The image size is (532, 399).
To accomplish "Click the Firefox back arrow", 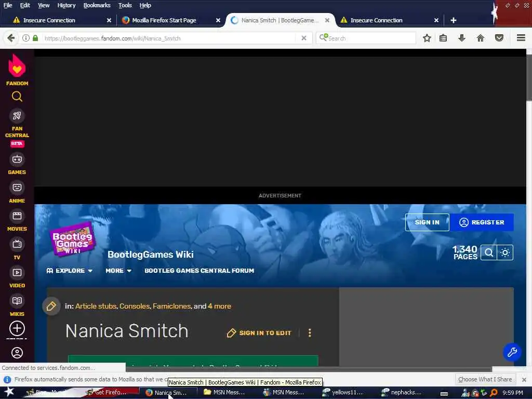I will point(11,38).
